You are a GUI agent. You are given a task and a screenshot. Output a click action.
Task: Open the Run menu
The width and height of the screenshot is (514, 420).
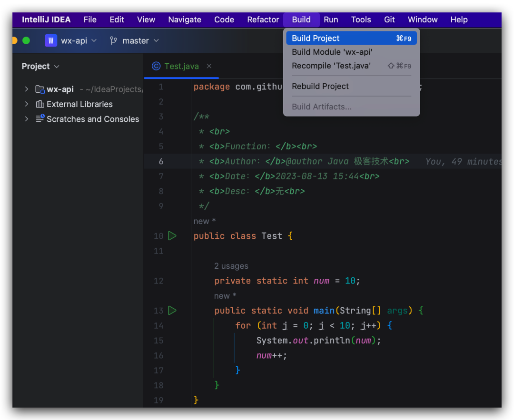point(331,20)
